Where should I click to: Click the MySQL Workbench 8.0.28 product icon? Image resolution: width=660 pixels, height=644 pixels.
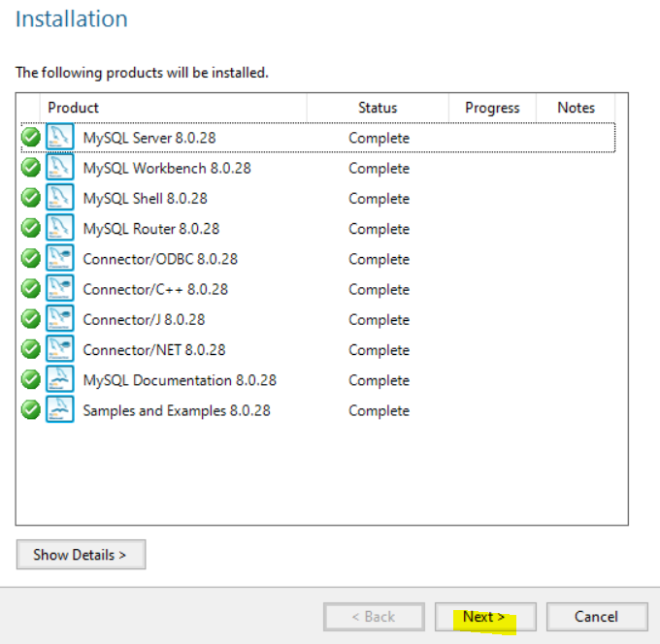click(60, 167)
